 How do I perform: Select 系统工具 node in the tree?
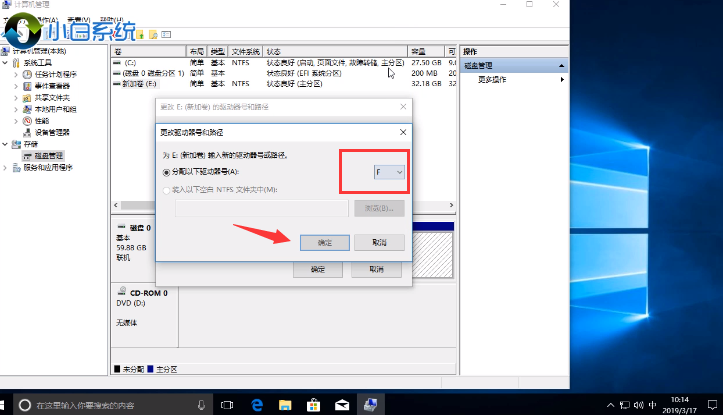(37, 63)
